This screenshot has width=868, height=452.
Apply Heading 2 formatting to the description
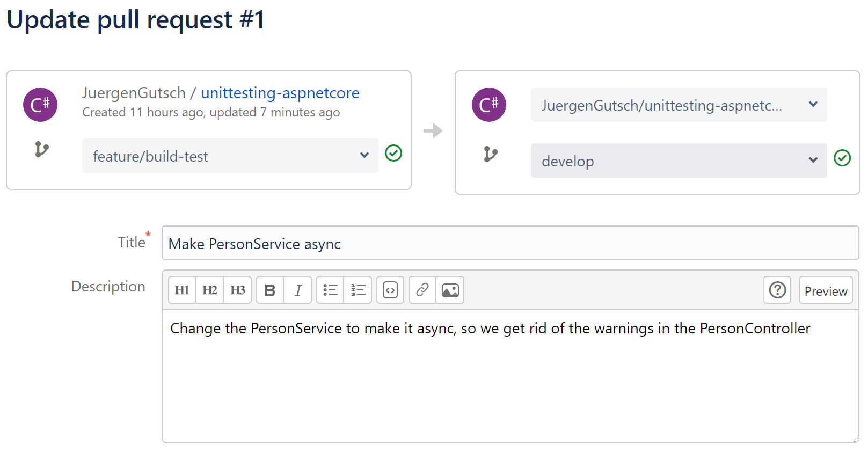point(209,290)
